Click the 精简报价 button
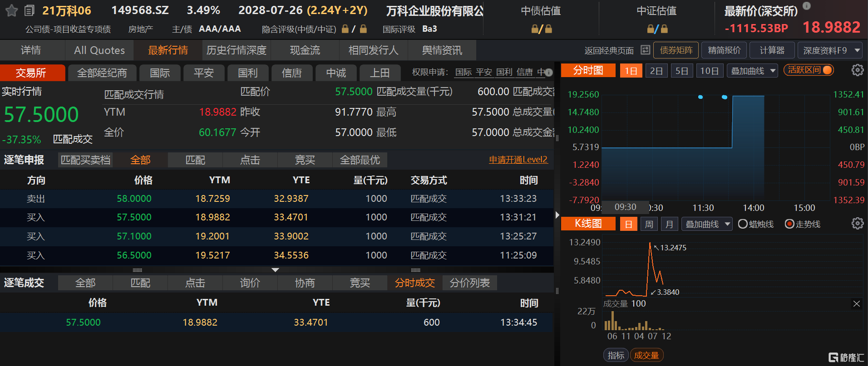868x366 pixels. [x=724, y=50]
